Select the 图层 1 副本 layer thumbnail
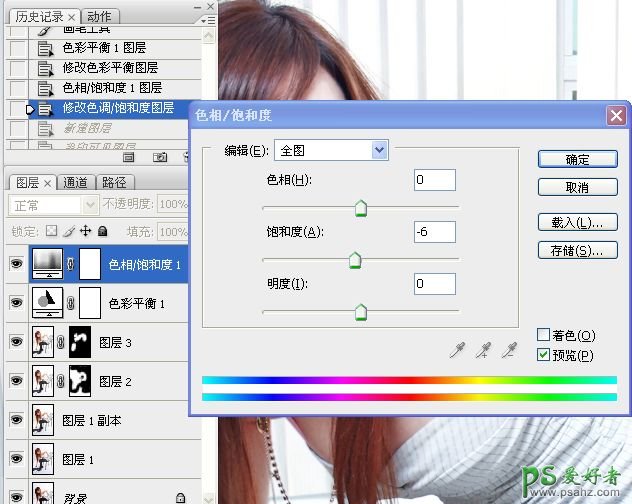The width and height of the screenshot is (632, 504). 43,420
